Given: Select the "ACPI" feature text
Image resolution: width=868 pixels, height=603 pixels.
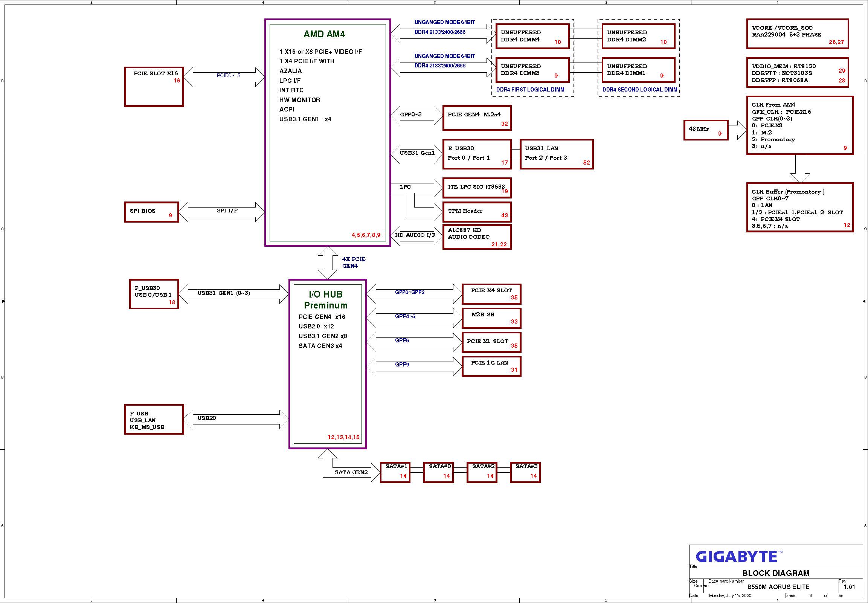Looking at the screenshot, I should coord(287,110).
